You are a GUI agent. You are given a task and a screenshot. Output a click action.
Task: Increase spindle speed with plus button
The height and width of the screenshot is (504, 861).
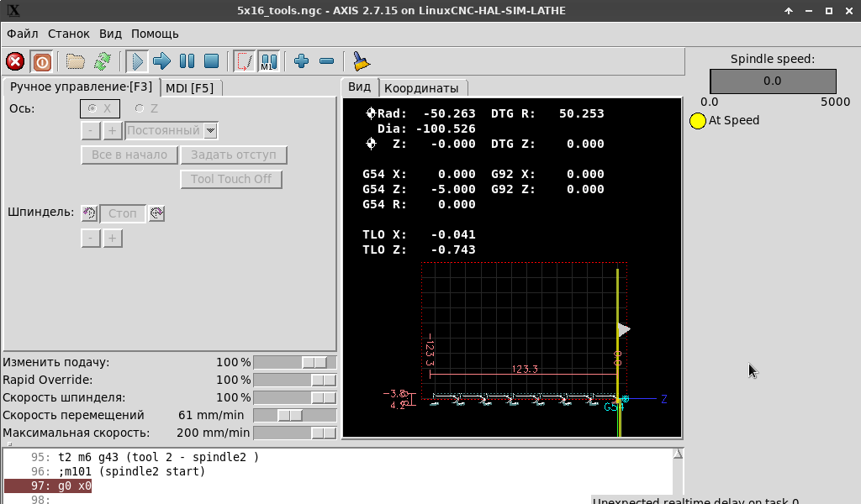coord(113,238)
